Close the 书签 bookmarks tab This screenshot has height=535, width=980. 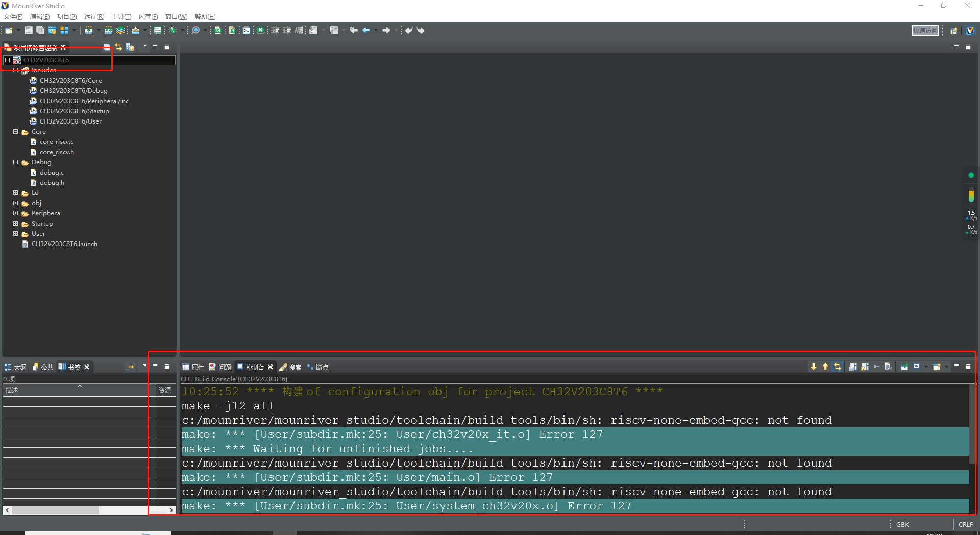click(87, 367)
